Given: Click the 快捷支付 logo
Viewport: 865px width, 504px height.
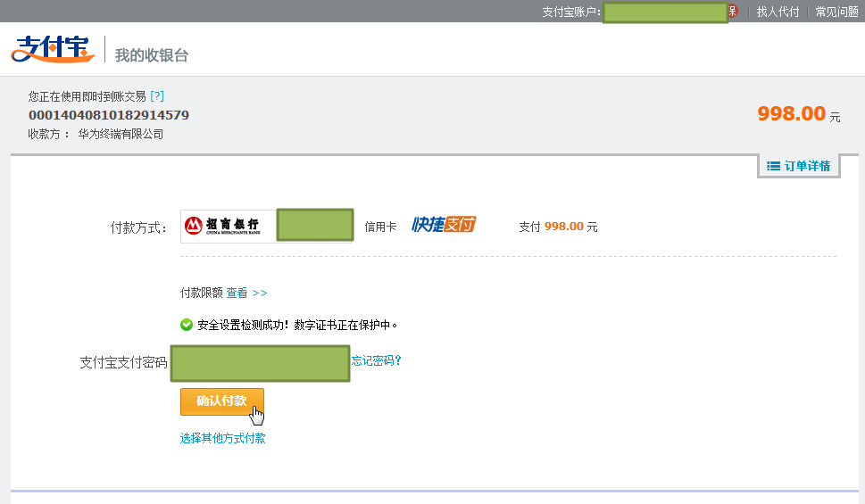Looking at the screenshot, I should click(x=444, y=225).
